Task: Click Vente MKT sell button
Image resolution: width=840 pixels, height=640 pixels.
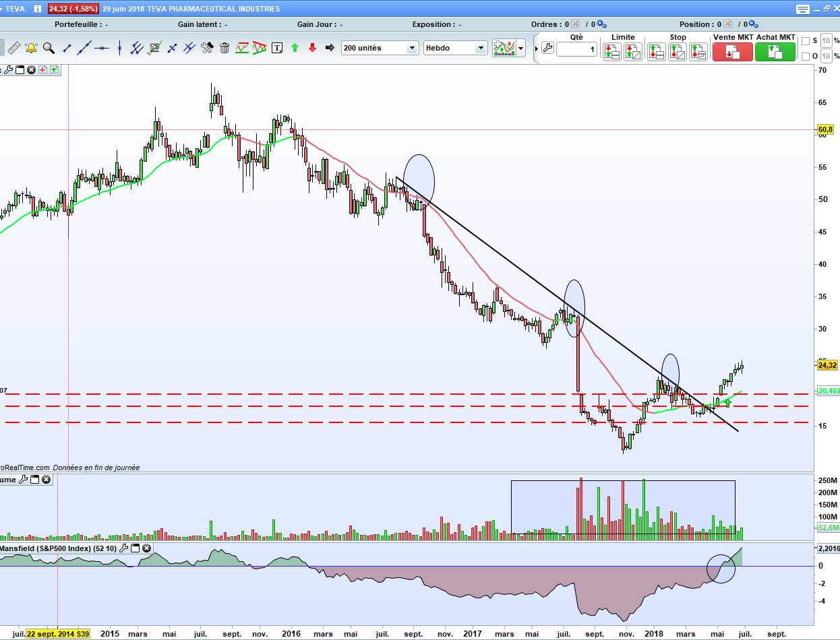Action: point(732,52)
